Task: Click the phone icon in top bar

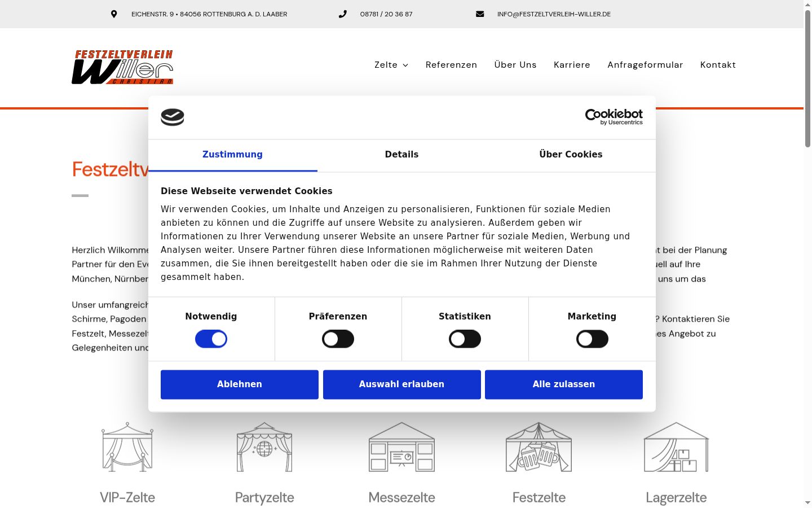Action: [x=342, y=14]
